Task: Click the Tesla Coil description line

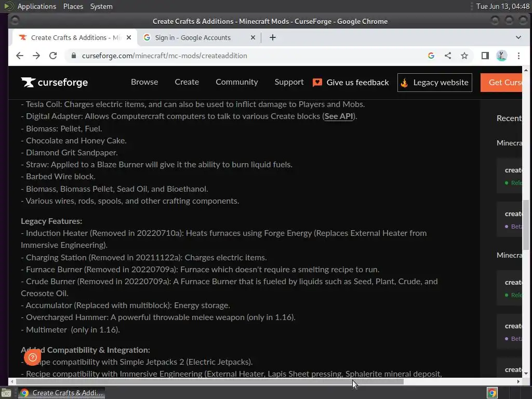Action: pyautogui.click(x=193, y=104)
